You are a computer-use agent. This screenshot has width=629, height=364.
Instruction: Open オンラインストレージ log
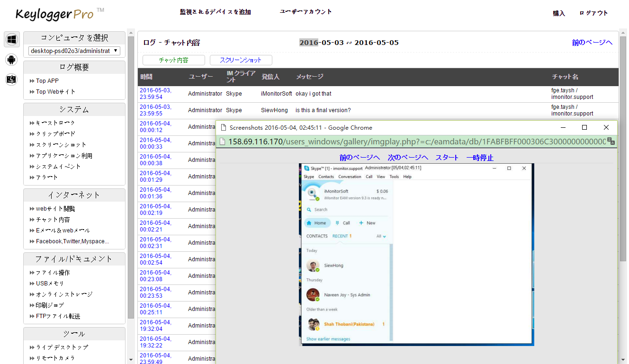click(x=64, y=294)
